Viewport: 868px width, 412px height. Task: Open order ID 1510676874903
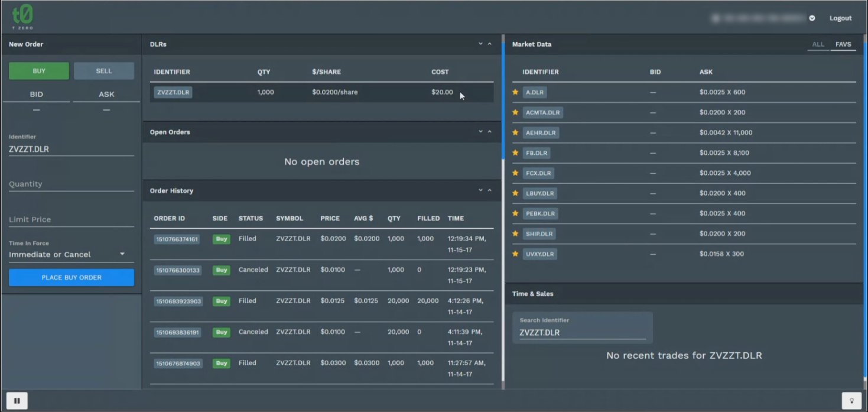178,364
